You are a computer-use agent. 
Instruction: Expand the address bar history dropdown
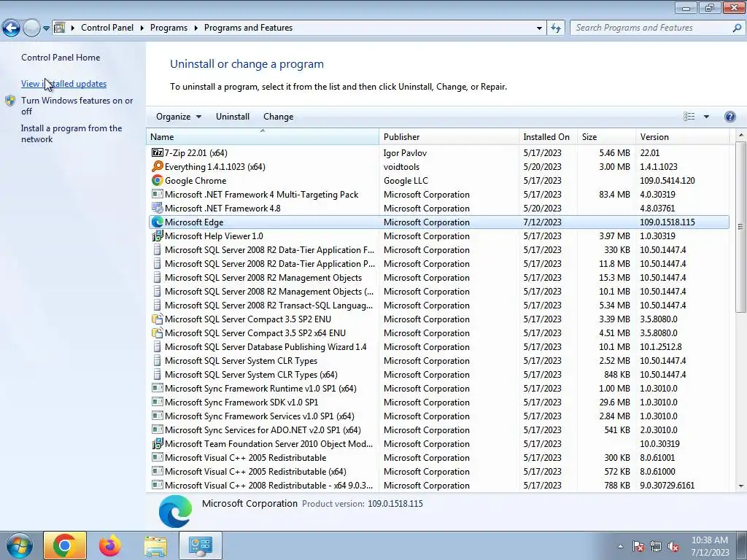click(539, 28)
